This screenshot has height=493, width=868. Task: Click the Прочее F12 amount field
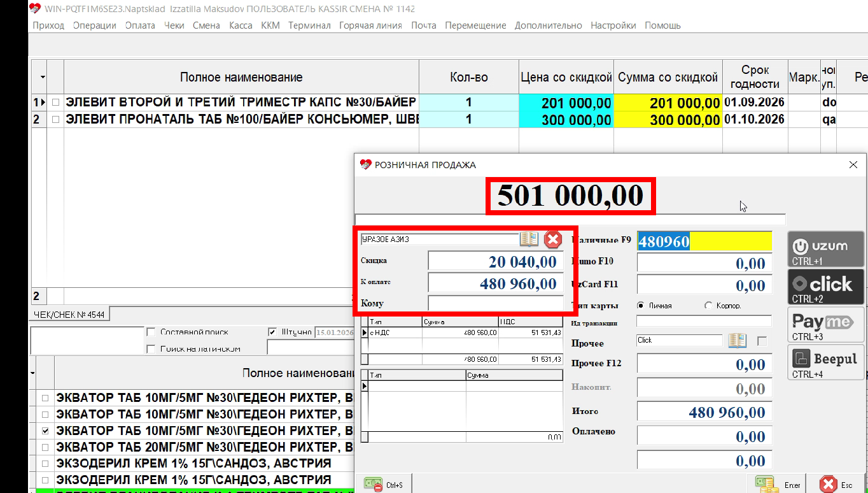[x=704, y=364]
